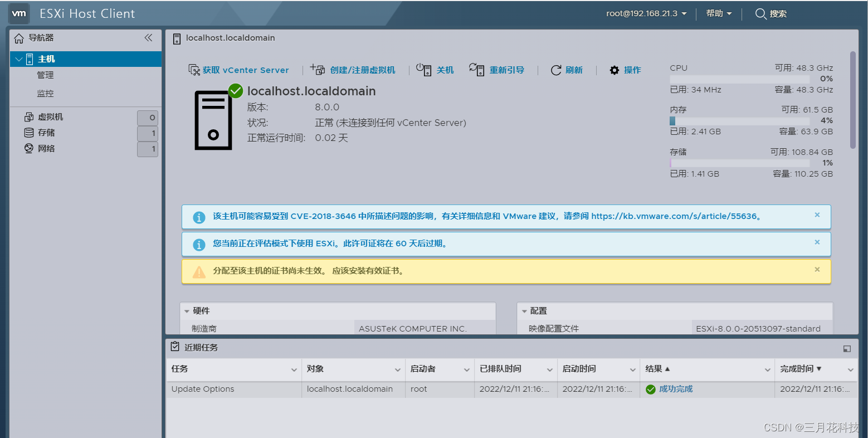
Task: Open the Start time column dropdown arrow
Action: point(633,369)
